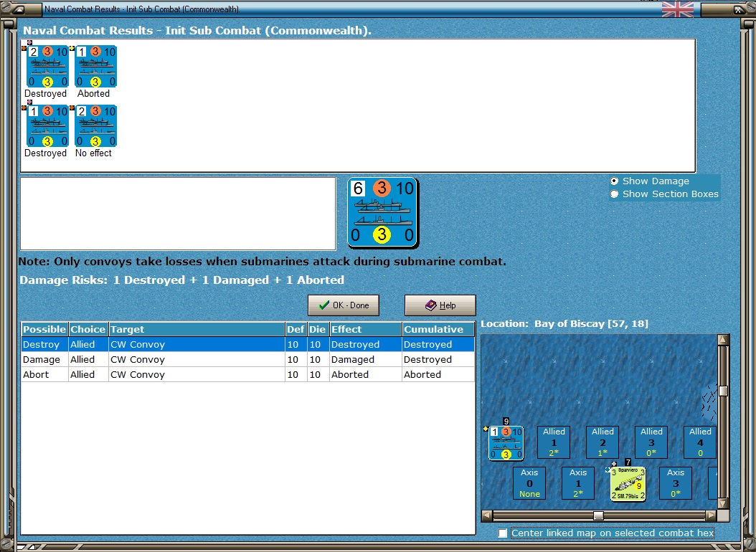The height and width of the screenshot is (552, 756).
Task: Click the Location Bay of Biscay label
Action: click(x=564, y=324)
